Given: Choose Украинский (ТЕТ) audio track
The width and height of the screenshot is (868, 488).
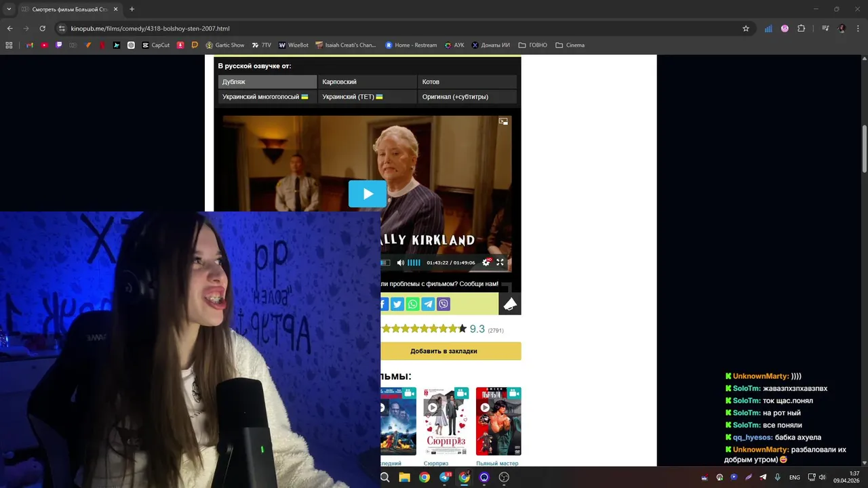Looking at the screenshot, I should click(367, 97).
